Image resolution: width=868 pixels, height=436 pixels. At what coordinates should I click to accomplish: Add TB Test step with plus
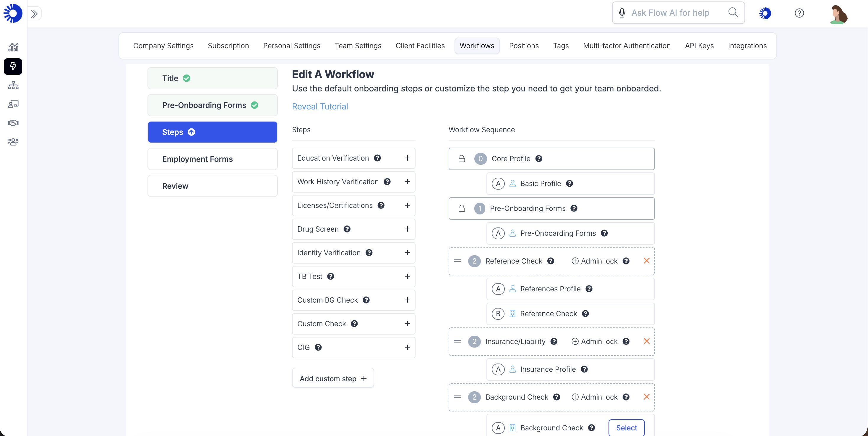(x=407, y=276)
